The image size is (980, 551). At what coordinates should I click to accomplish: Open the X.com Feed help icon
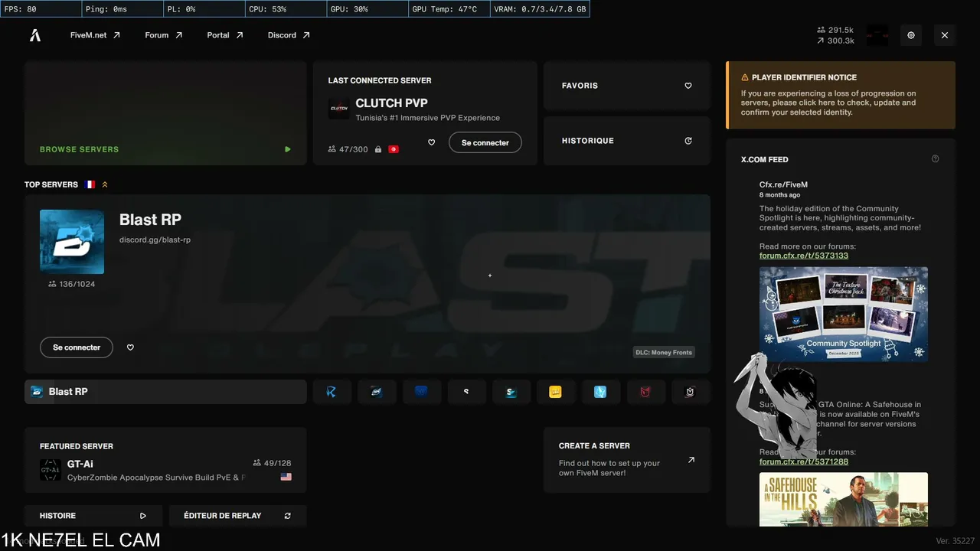tap(935, 159)
